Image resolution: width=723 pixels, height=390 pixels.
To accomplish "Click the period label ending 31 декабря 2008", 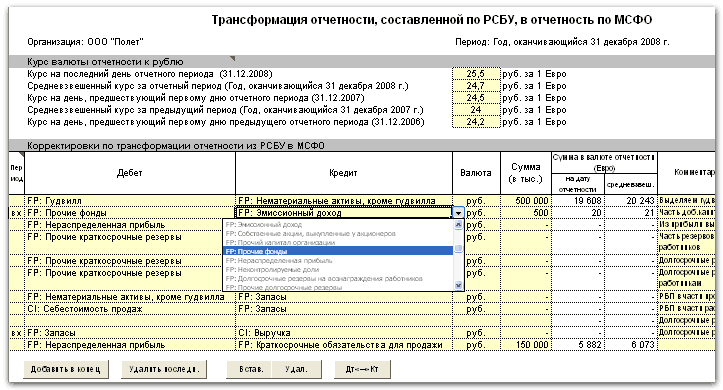I will coord(562,42).
